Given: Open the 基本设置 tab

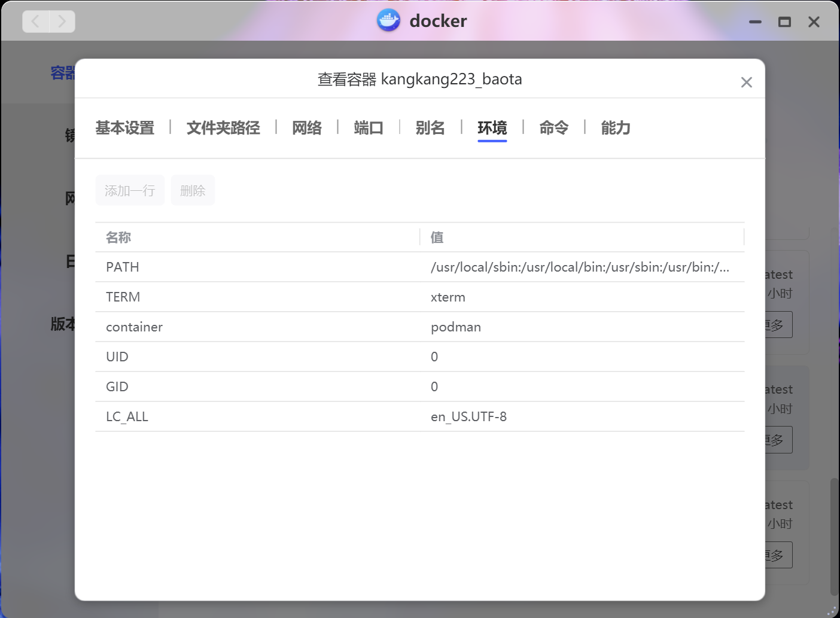Looking at the screenshot, I should (x=125, y=128).
